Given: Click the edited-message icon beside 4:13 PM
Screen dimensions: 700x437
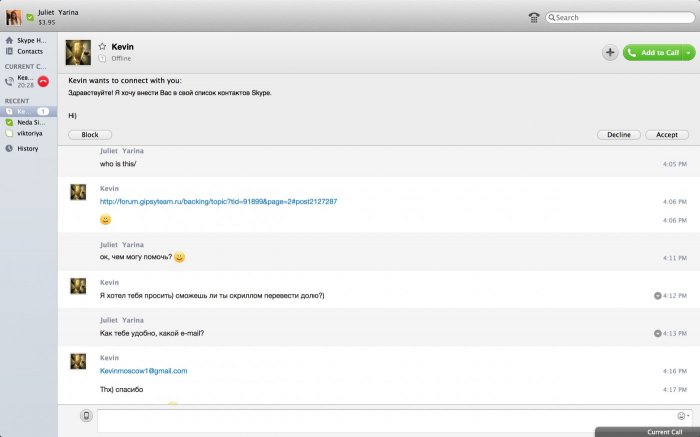Looking at the screenshot, I should pyautogui.click(x=657, y=333).
